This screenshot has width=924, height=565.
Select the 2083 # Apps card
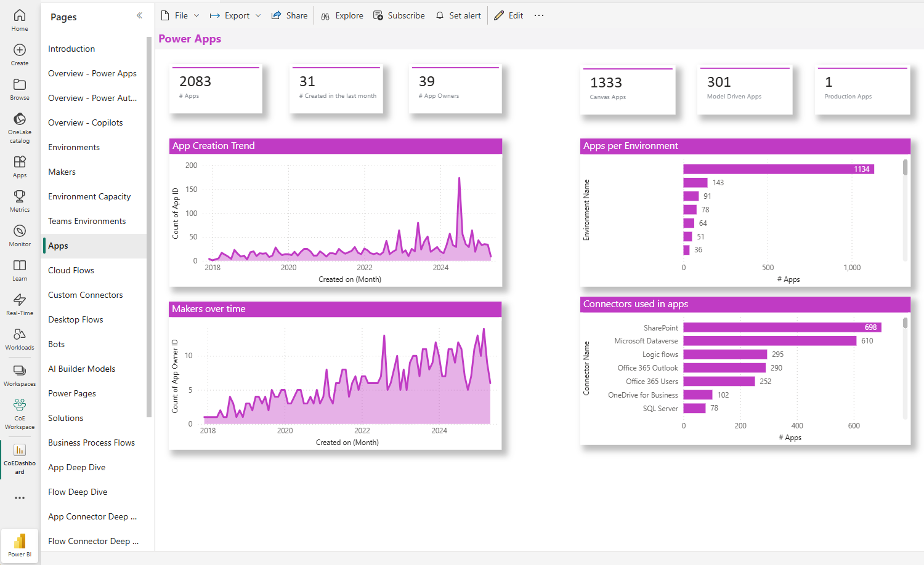click(x=216, y=89)
